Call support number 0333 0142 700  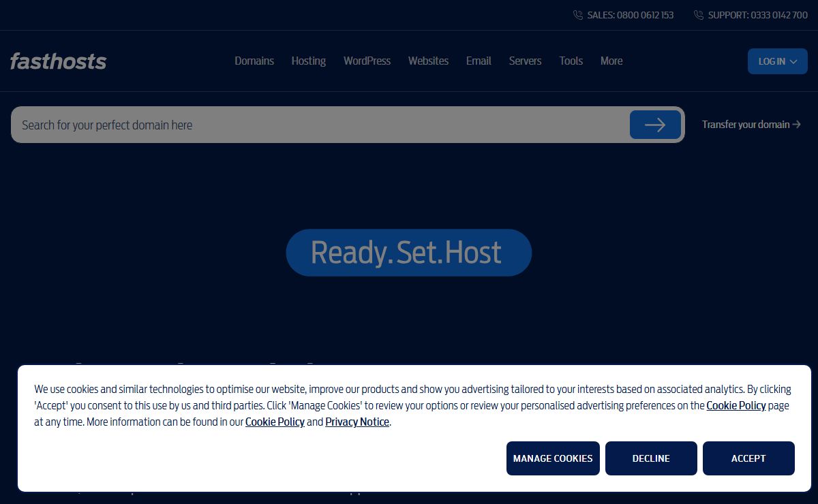(x=758, y=15)
